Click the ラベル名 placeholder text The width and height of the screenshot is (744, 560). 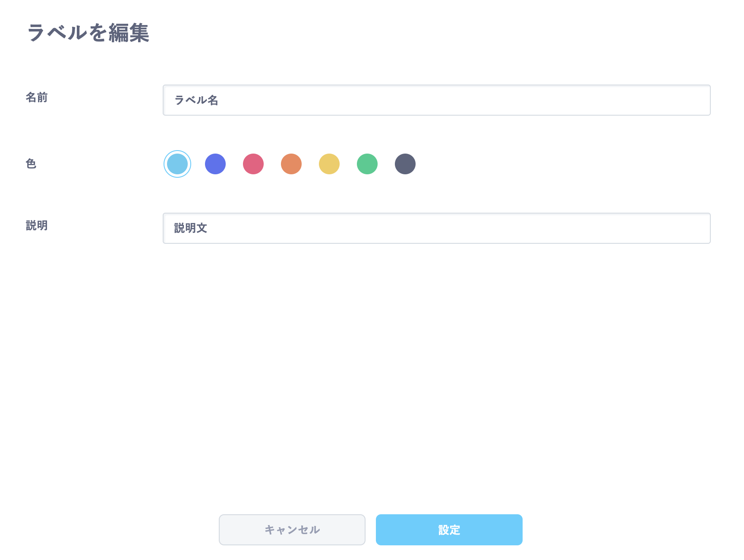196,100
